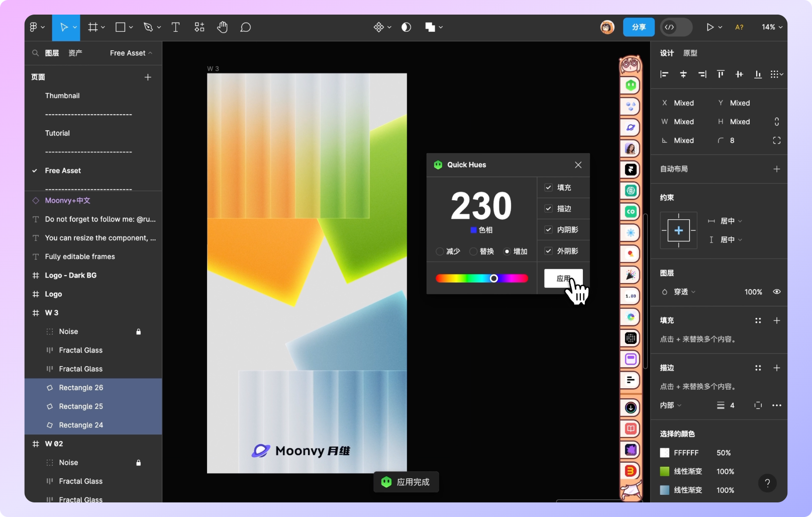This screenshot has width=812, height=517.
Task: Toggle layer visibility eye icon
Action: click(777, 292)
